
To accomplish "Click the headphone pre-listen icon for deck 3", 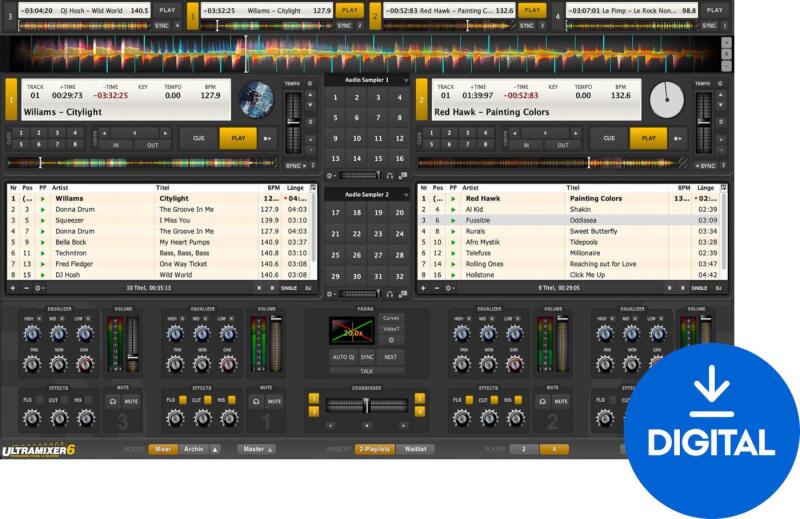I will [x=111, y=401].
